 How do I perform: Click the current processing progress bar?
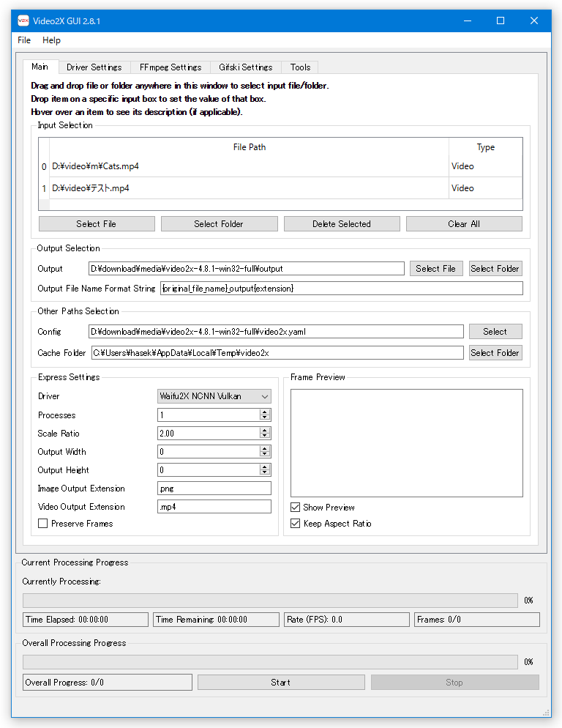point(270,601)
